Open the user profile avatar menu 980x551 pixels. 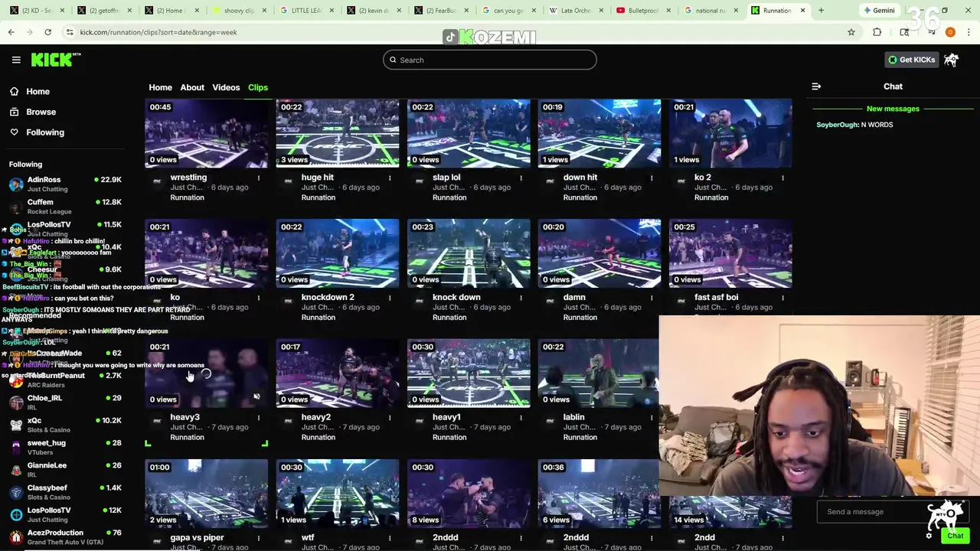pos(951,60)
